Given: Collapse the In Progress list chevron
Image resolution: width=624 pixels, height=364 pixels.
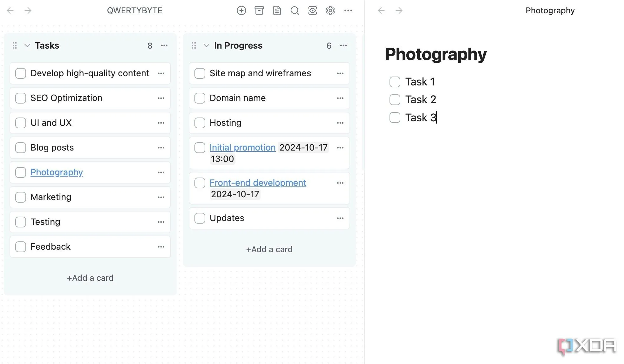Looking at the screenshot, I should [x=206, y=45].
